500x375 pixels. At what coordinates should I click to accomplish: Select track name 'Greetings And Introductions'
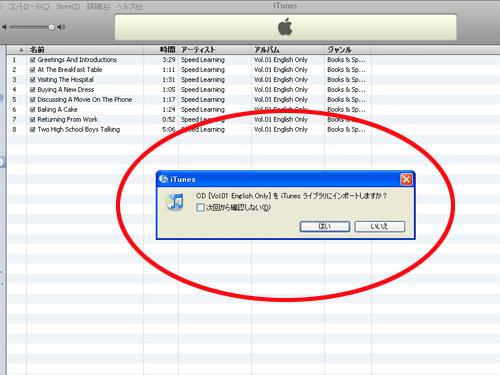(77, 60)
